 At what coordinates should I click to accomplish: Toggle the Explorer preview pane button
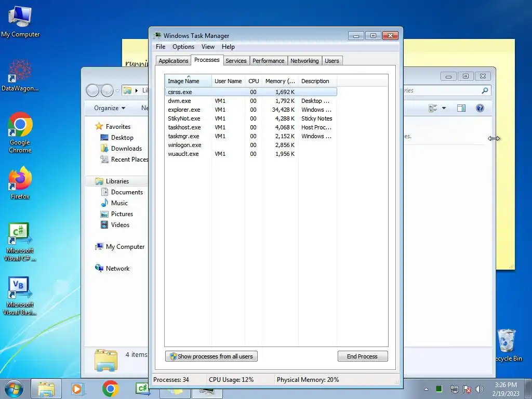coord(461,108)
